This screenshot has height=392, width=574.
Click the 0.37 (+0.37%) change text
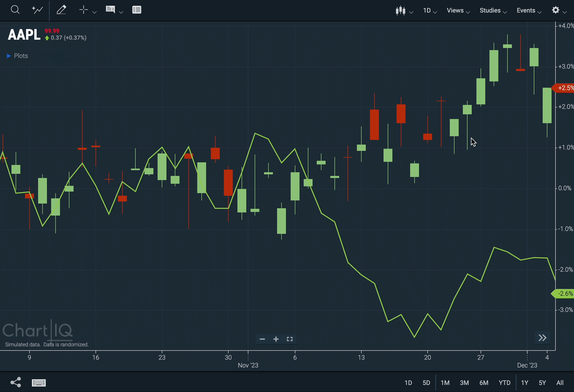pos(69,38)
